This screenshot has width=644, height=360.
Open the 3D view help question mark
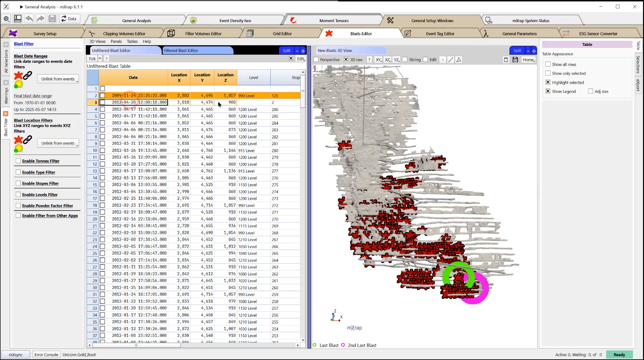click(x=369, y=60)
